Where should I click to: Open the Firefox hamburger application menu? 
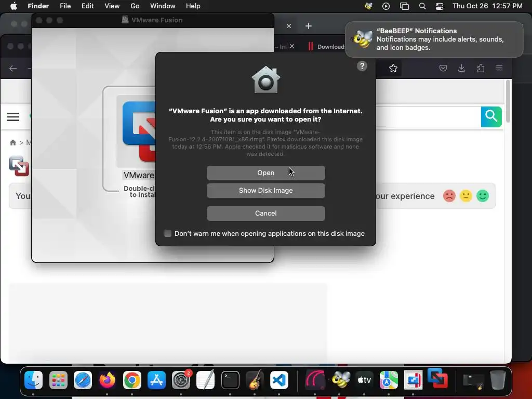(x=499, y=68)
